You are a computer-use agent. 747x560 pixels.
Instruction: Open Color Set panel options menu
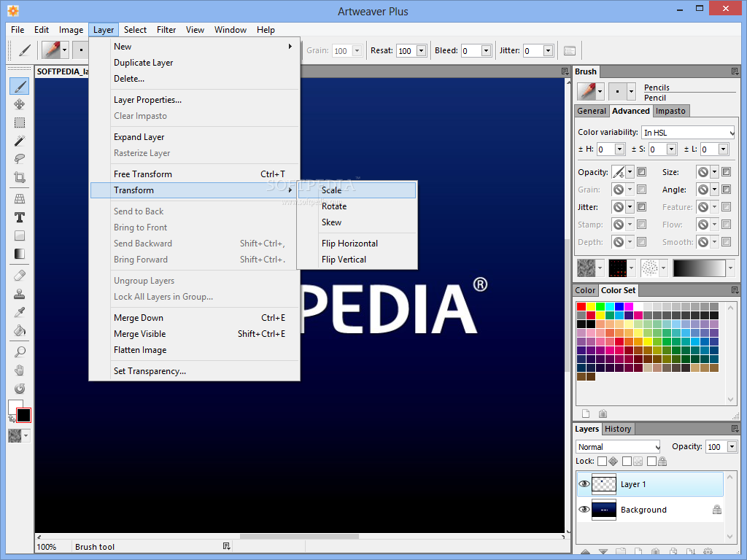pyautogui.click(x=735, y=290)
